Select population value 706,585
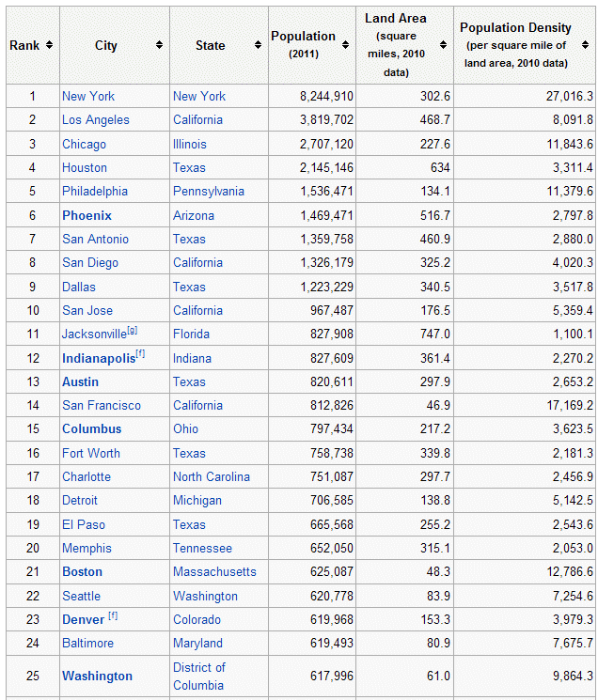This screenshot has height=700, width=598. click(x=332, y=501)
